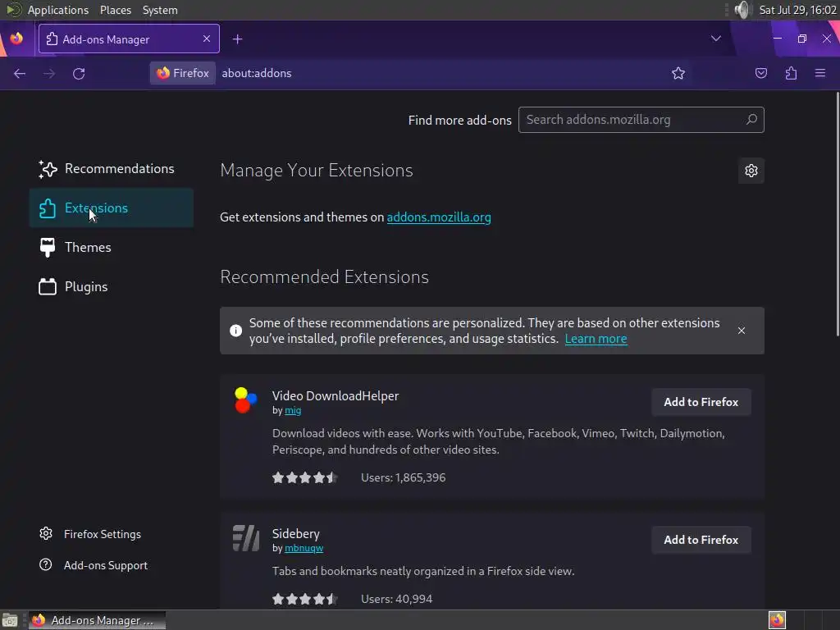Select Extensions in the sidebar

pyautogui.click(x=112, y=208)
